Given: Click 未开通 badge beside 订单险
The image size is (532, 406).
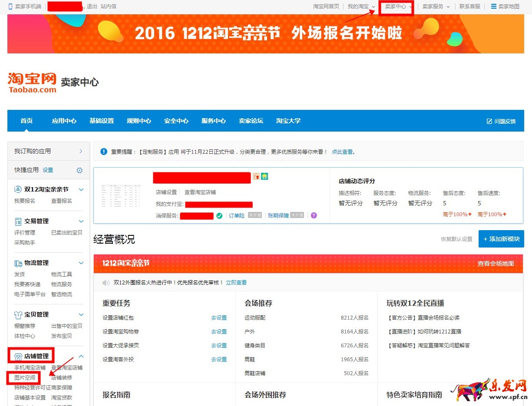Looking at the screenshot, I should pos(255,215).
